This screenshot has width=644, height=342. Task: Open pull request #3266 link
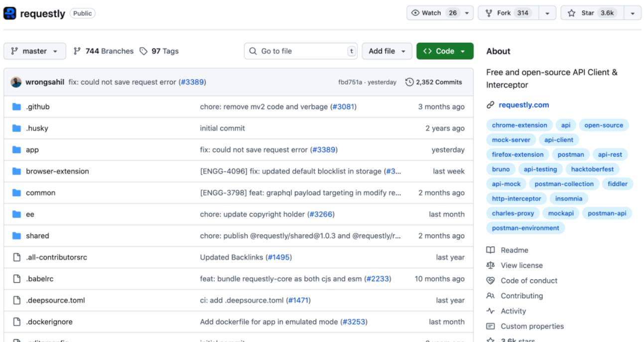pos(321,214)
